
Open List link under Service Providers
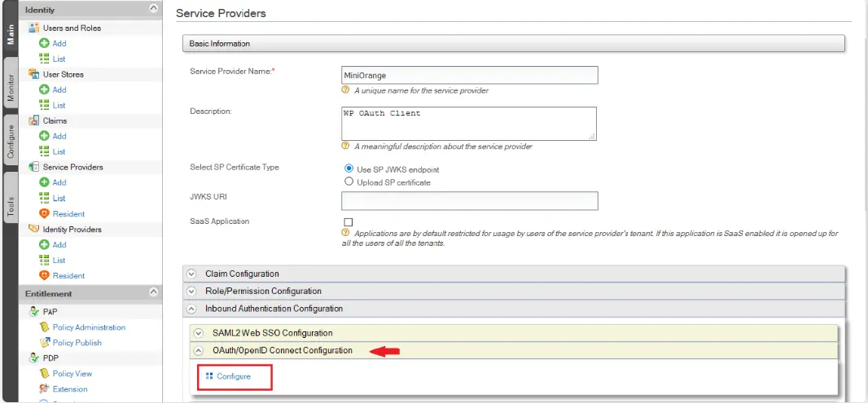pos(59,198)
